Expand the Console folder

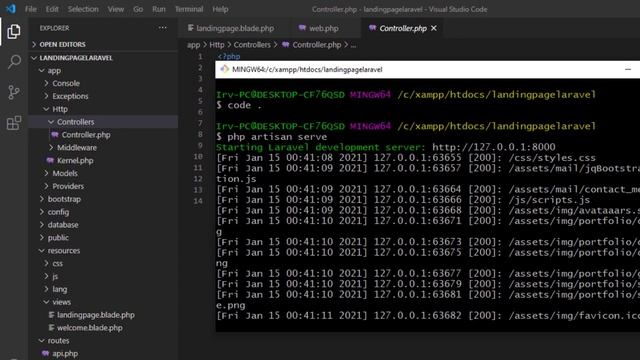[103, 83]
